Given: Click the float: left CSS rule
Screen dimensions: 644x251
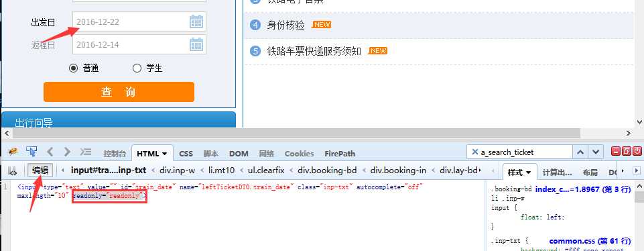Looking at the screenshot, I should (x=543, y=217).
